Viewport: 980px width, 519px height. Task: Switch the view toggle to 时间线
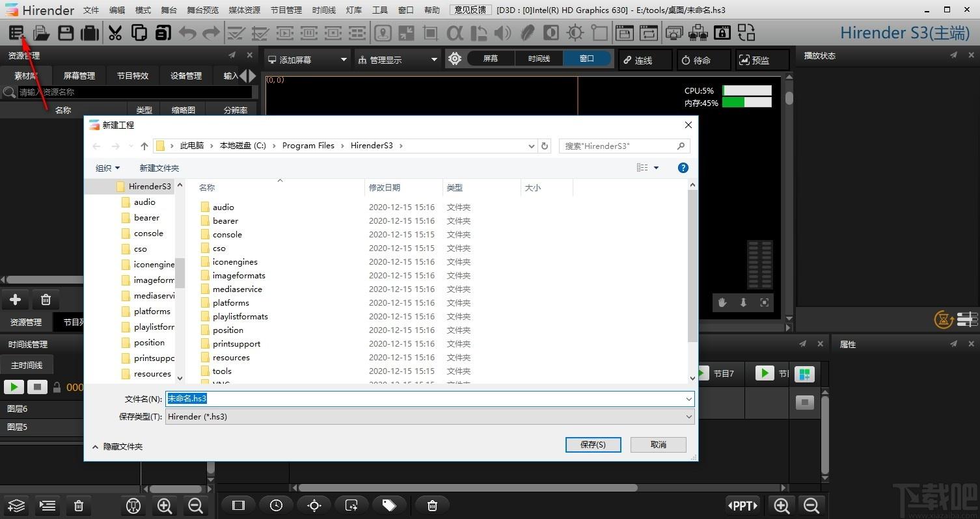click(x=539, y=59)
